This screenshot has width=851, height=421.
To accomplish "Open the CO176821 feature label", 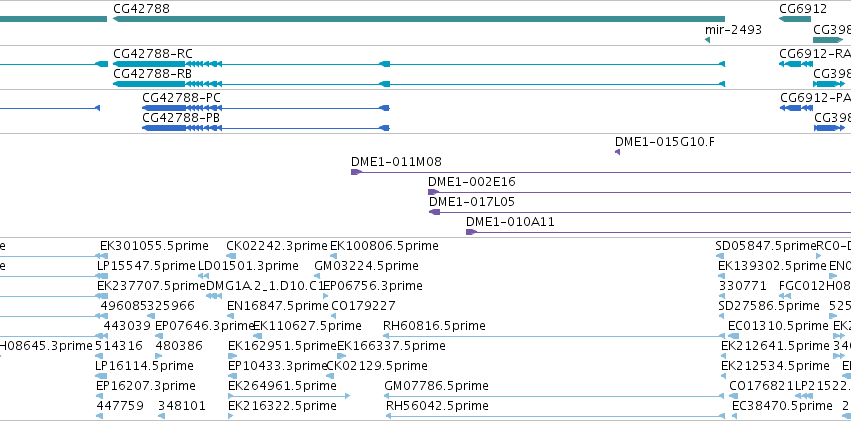I will coord(761,385).
